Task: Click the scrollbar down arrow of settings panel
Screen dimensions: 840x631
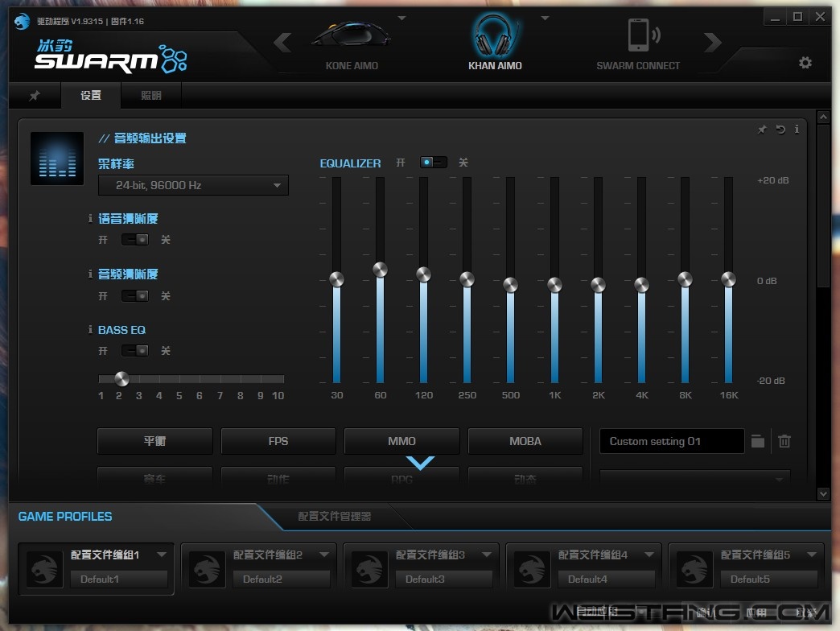Action: 823,494
